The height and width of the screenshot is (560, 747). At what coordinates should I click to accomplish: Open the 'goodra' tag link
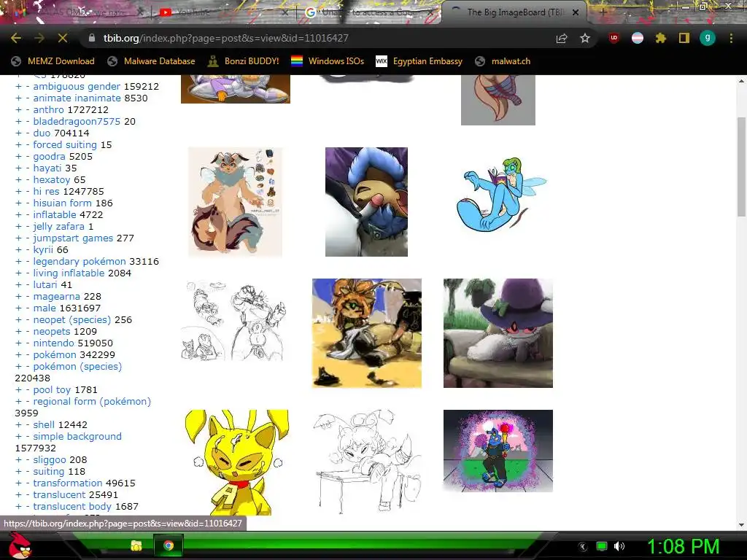(49, 157)
